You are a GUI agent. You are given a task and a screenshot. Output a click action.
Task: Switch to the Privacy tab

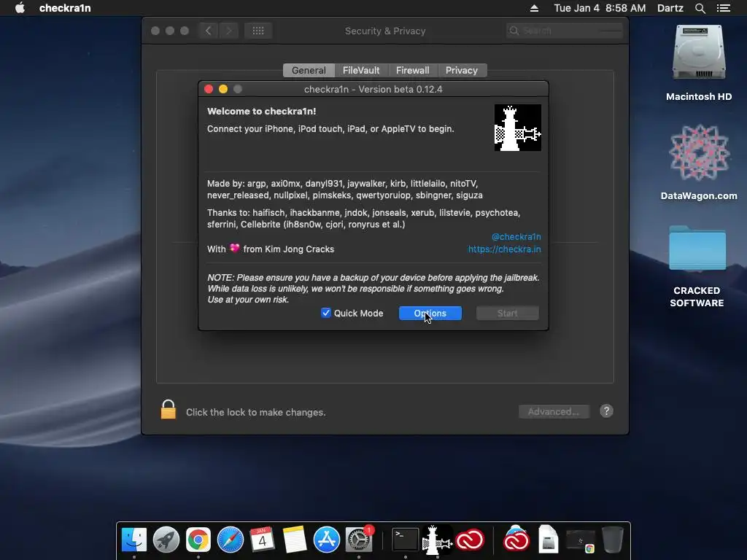click(x=462, y=70)
